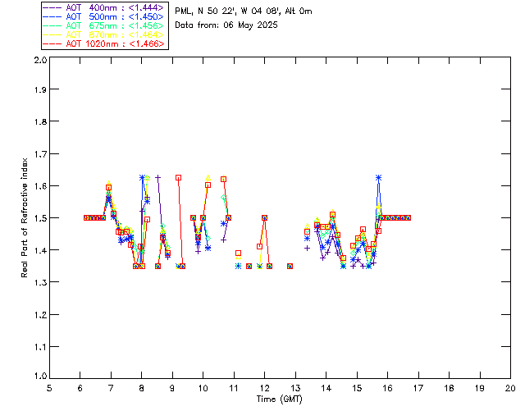This screenshot has height=420, width=525.
Task: Click the 10 hour x-axis label
Action: click(x=203, y=388)
